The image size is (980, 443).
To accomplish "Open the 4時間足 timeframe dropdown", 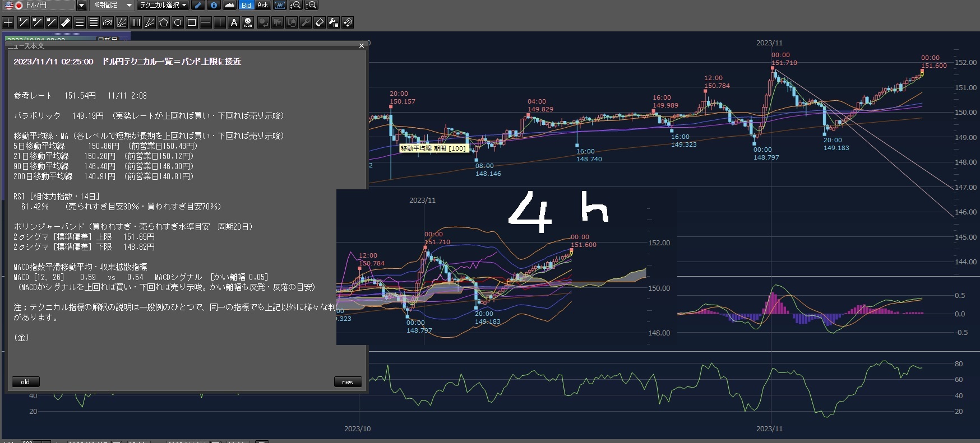I will click(x=112, y=5).
